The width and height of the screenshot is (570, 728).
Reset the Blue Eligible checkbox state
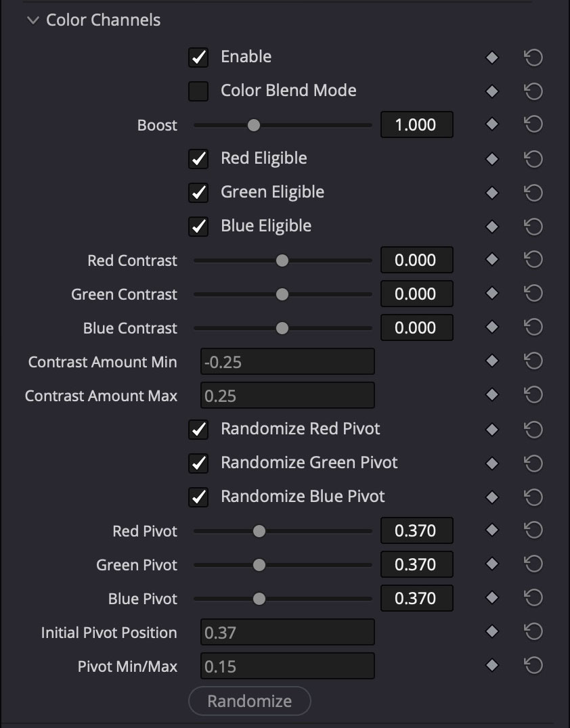533,226
